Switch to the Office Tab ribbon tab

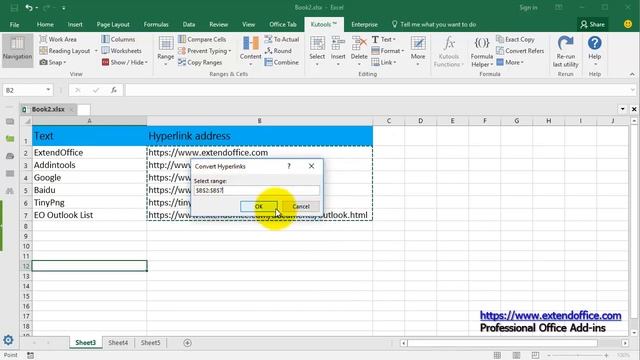coord(283,24)
